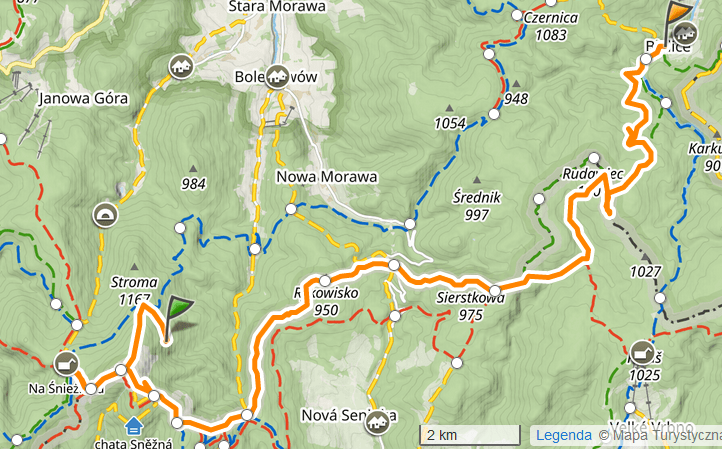The height and width of the screenshot is (449, 722).
Task: Click the Paprsek shelter icon at 1025
Action: pos(642,354)
